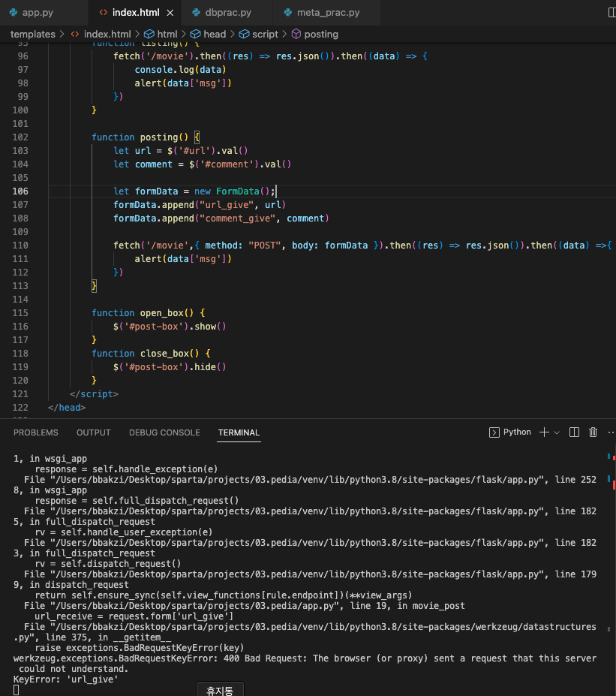Open the launch profile dropdown arrow
The image size is (616, 696).
point(557,432)
